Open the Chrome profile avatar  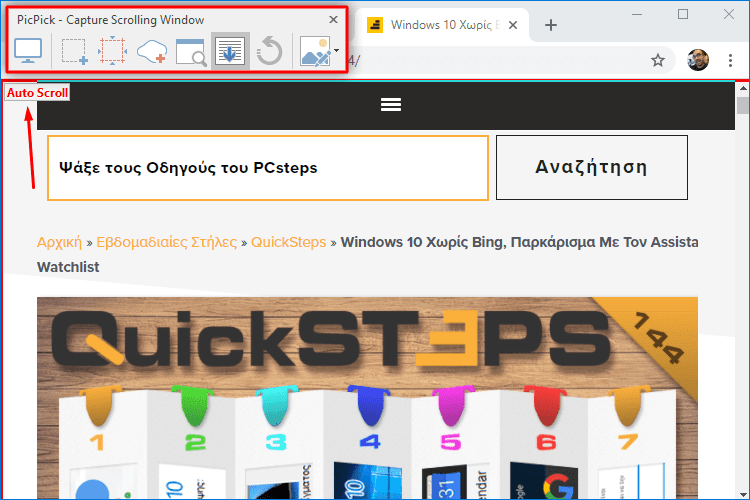point(698,60)
